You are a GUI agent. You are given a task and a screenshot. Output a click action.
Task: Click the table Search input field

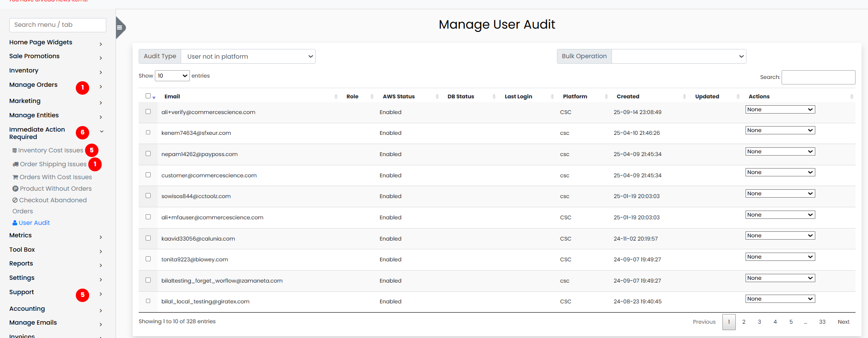tap(818, 77)
